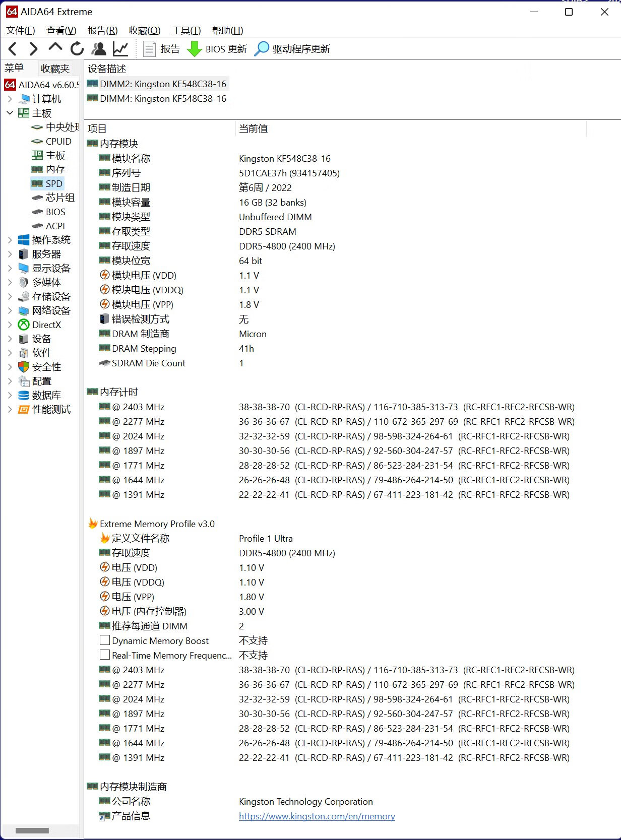Image resolution: width=621 pixels, height=840 pixels.
Task: Expand the DirectX tree node
Action: [10, 325]
